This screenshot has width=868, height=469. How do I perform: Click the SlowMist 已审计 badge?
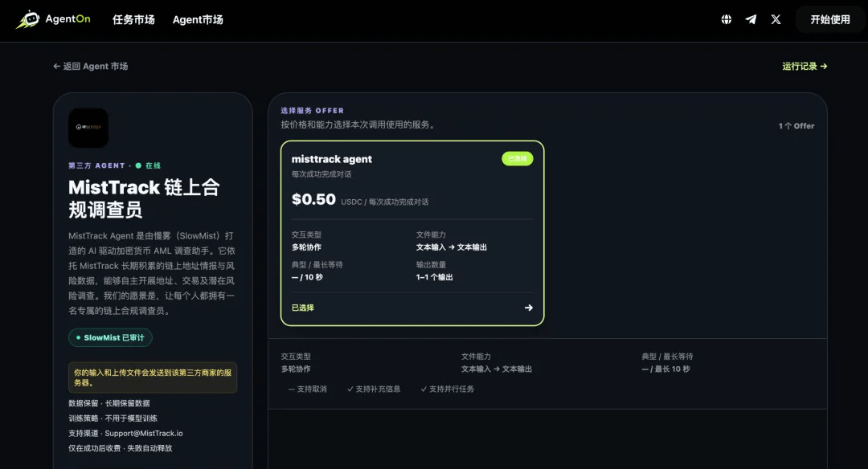pyautogui.click(x=110, y=337)
